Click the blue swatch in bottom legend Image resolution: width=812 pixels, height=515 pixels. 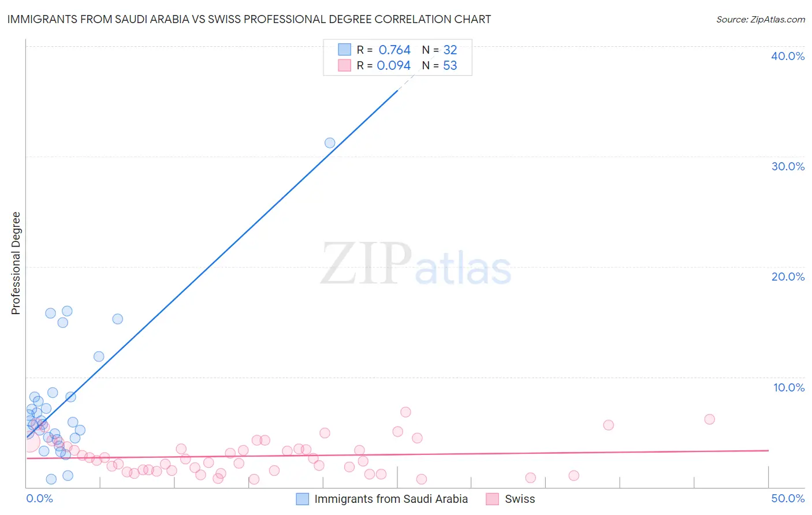point(302,499)
